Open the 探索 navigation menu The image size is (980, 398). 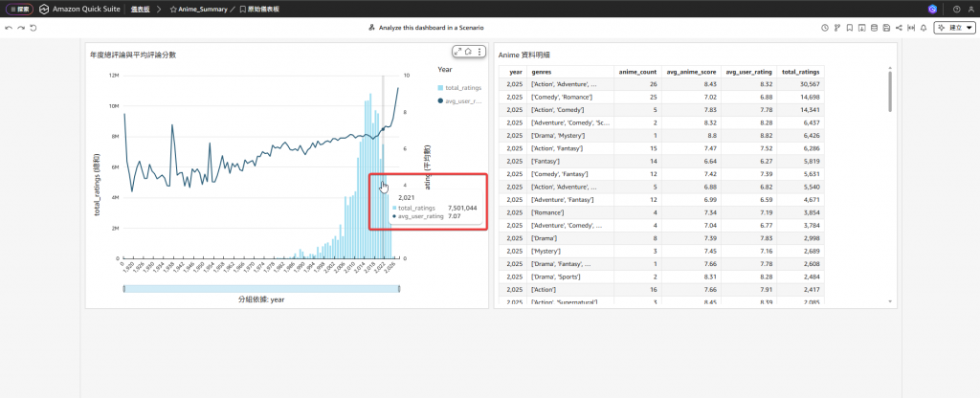point(19,10)
